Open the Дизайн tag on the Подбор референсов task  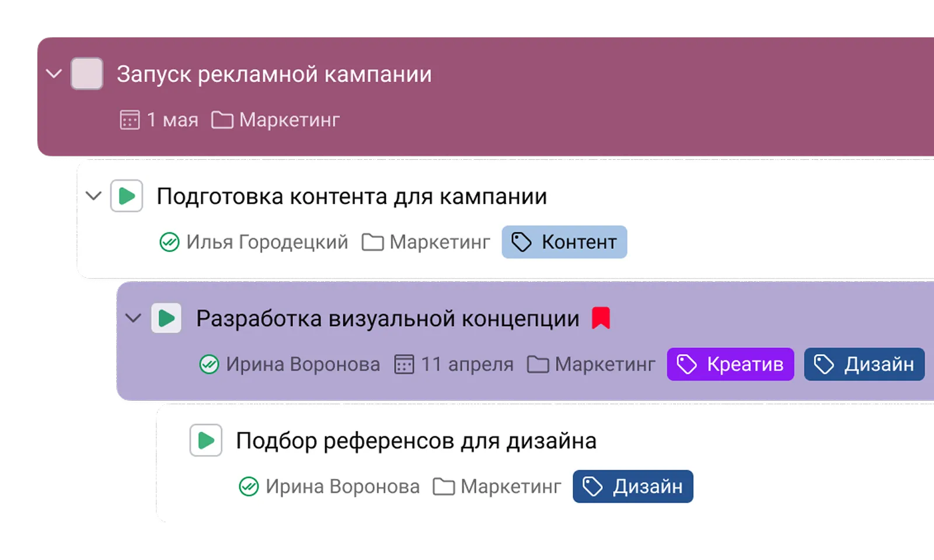point(632,485)
